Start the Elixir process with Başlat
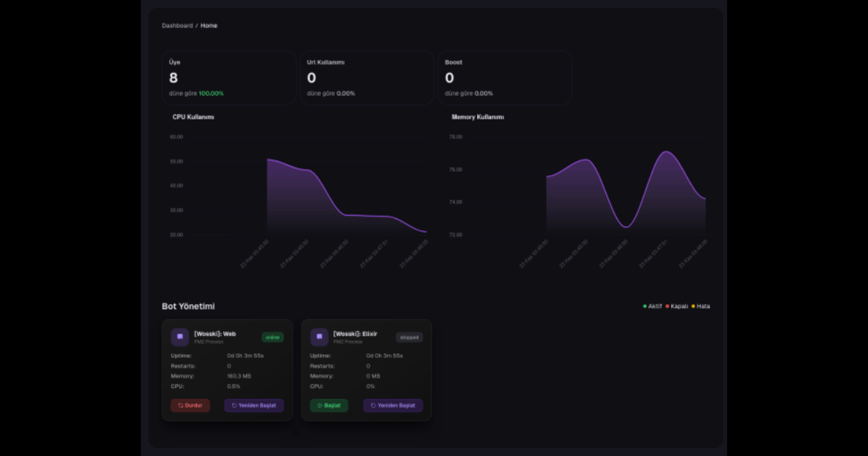The width and height of the screenshot is (868, 456). (x=329, y=405)
